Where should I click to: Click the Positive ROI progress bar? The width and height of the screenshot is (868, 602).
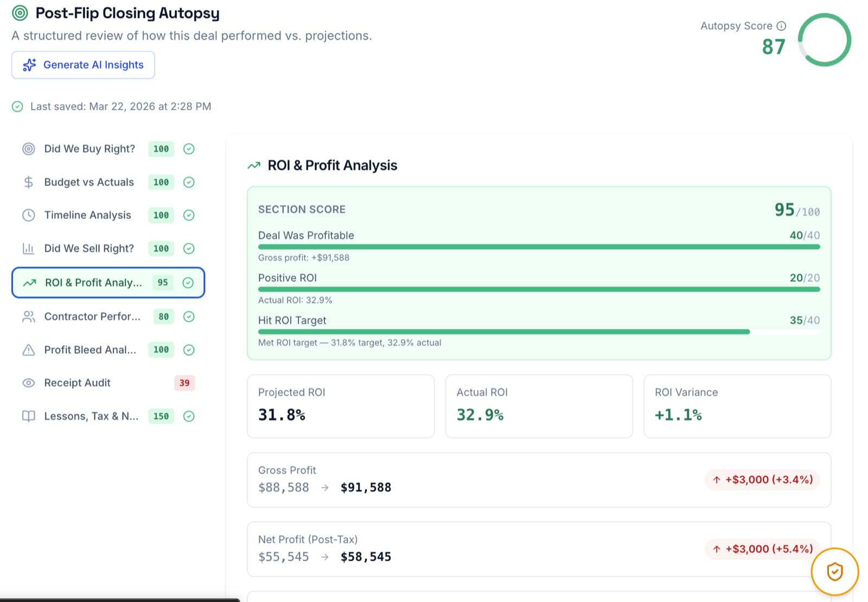(539, 289)
